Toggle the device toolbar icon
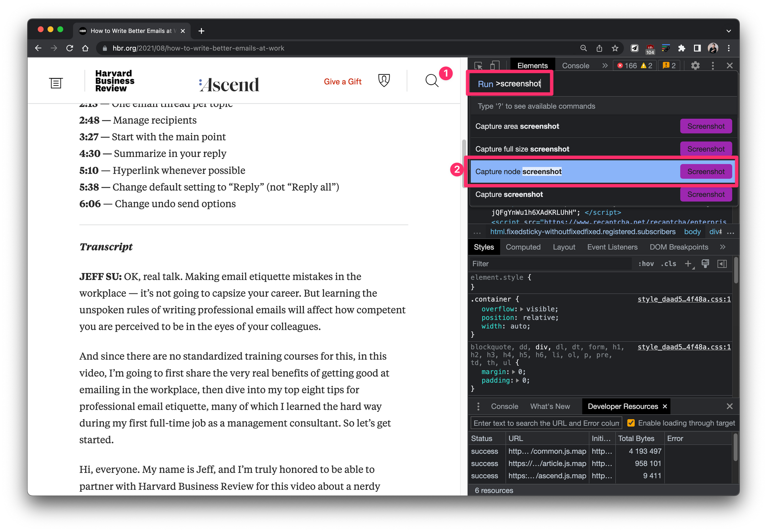 pos(495,66)
